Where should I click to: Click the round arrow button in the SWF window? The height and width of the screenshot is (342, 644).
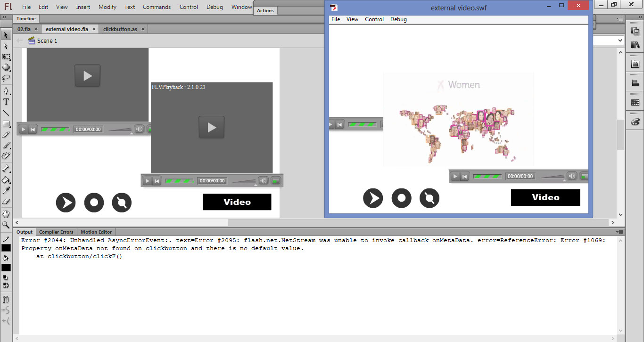[x=373, y=198]
